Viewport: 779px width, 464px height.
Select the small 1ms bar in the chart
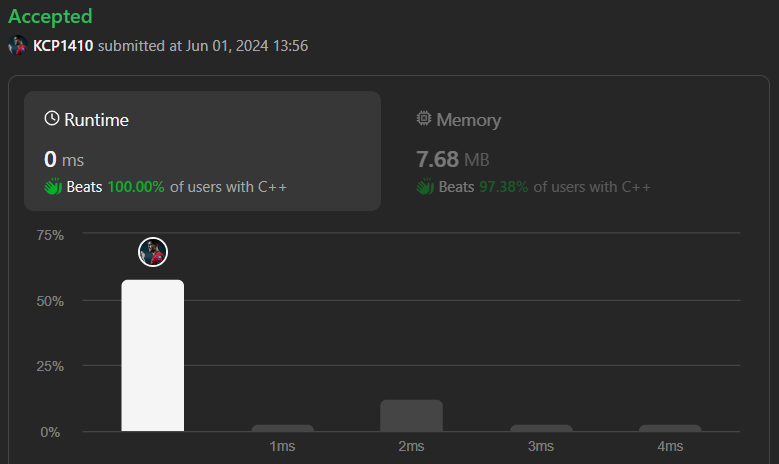coord(282,428)
